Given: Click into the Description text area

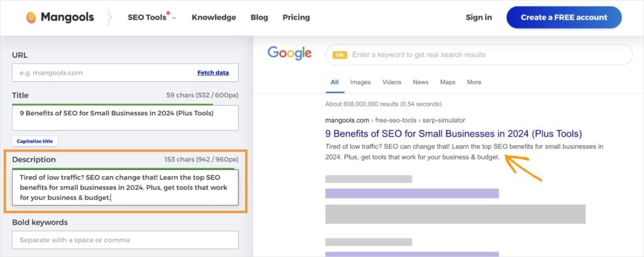Looking at the screenshot, I should tap(125, 187).
